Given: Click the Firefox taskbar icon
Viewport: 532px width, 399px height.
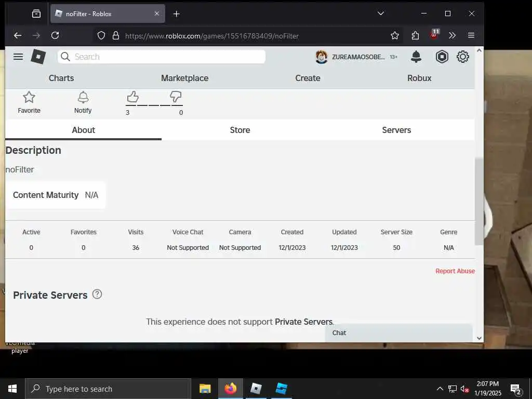Looking at the screenshot, I should (x=230, y=389).
